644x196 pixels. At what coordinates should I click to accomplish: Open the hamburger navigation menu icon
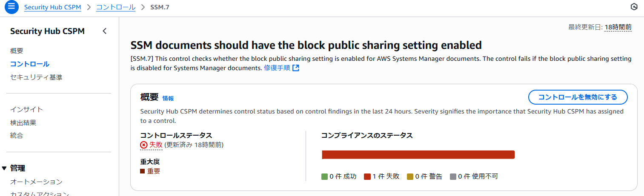coord(11,7)
